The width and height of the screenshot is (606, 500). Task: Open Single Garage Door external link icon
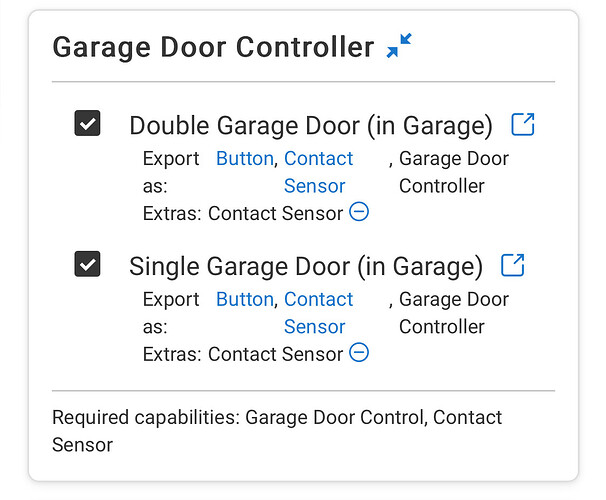tap(513, 265)
